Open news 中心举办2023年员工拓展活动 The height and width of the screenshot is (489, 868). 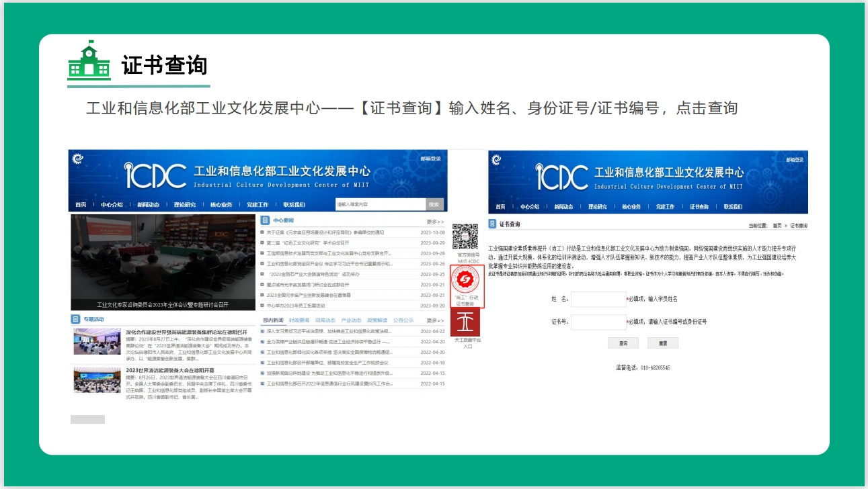coord(296,306)
